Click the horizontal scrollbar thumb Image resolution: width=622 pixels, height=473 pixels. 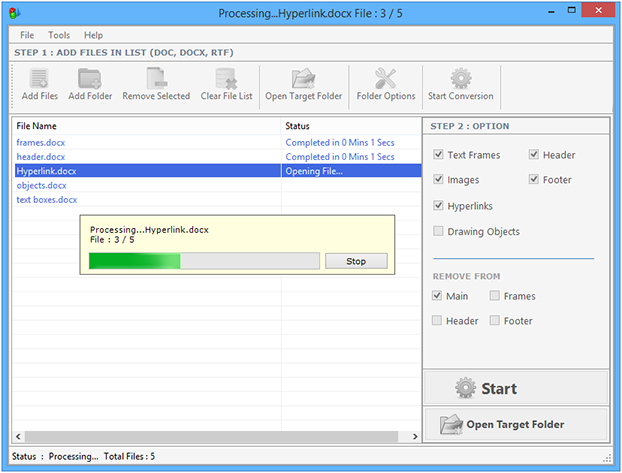pos(211,436)
